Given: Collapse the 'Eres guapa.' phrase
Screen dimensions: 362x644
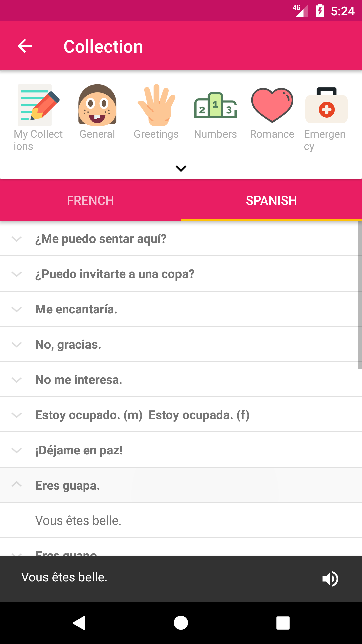Looking at the screenshot, I should point(17,485).
